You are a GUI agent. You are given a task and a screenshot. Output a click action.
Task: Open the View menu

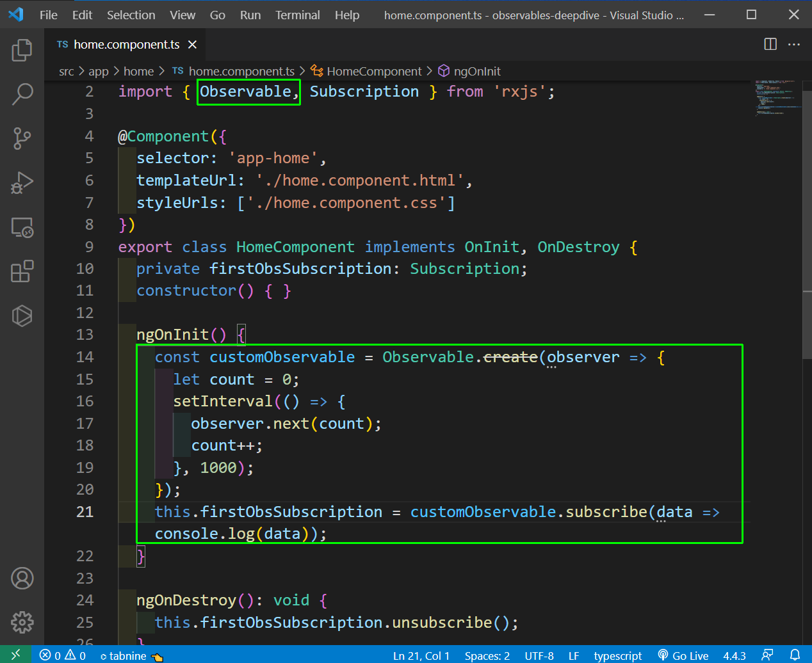point(183,15)
